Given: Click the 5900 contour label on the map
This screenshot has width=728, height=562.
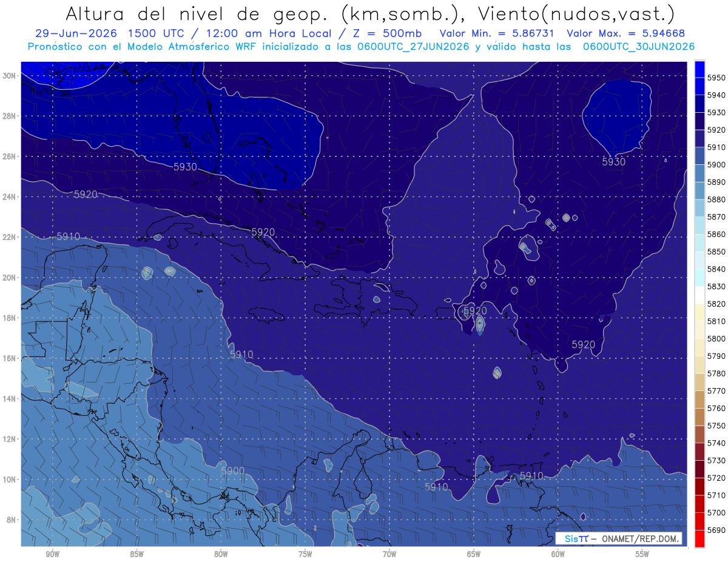Looking at the screenshot, I should (232, 470).
